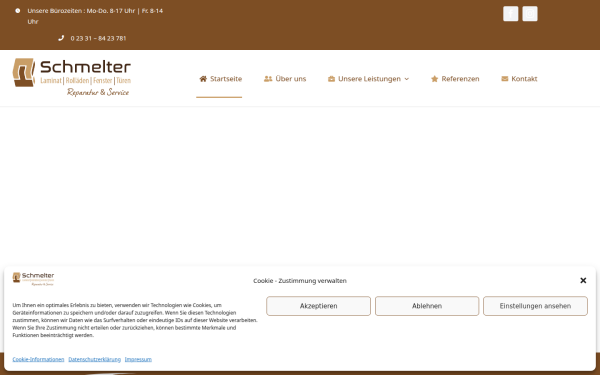Navigate to Referenzen

(455, 79)
